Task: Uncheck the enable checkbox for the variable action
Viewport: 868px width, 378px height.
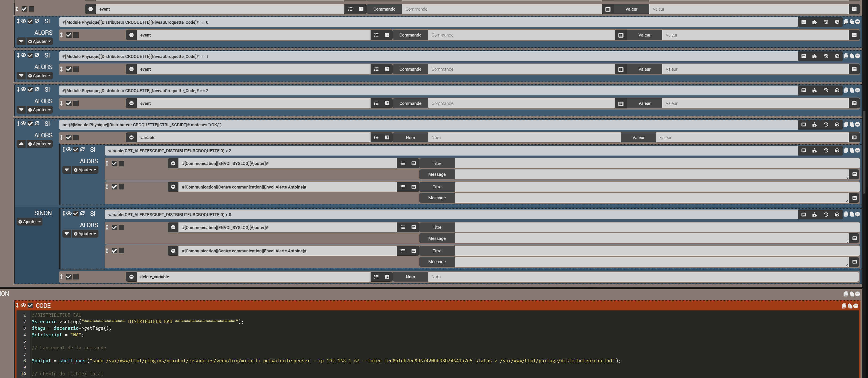Action: (69, 138)
